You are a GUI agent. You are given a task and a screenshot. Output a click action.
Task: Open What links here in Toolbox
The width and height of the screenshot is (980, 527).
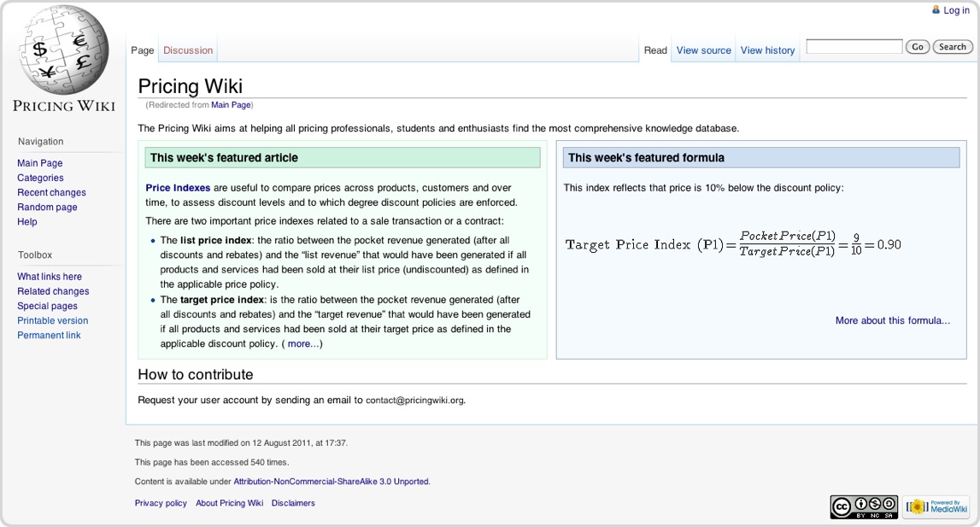point(50,277)
